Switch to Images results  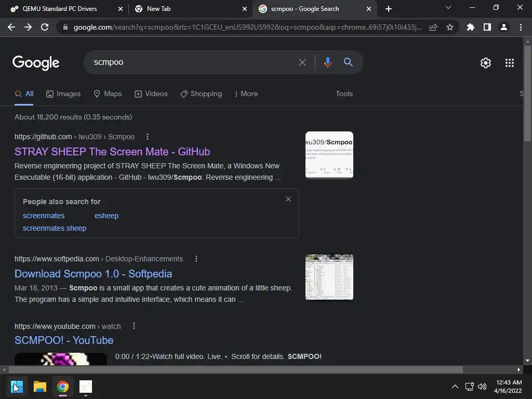[63, 94]
